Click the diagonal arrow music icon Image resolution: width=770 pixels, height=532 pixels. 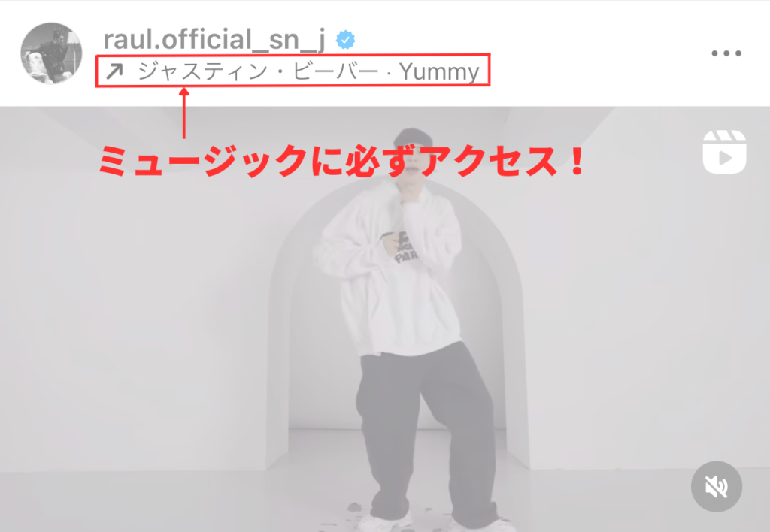pyautogui.click(x=114, y=71)
